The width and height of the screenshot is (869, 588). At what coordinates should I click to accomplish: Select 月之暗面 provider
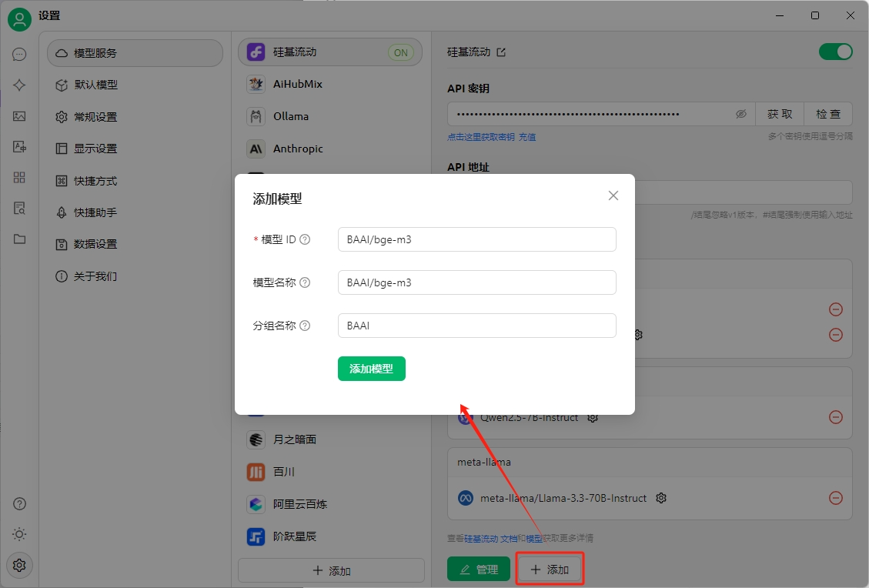(x=330, y=439)
